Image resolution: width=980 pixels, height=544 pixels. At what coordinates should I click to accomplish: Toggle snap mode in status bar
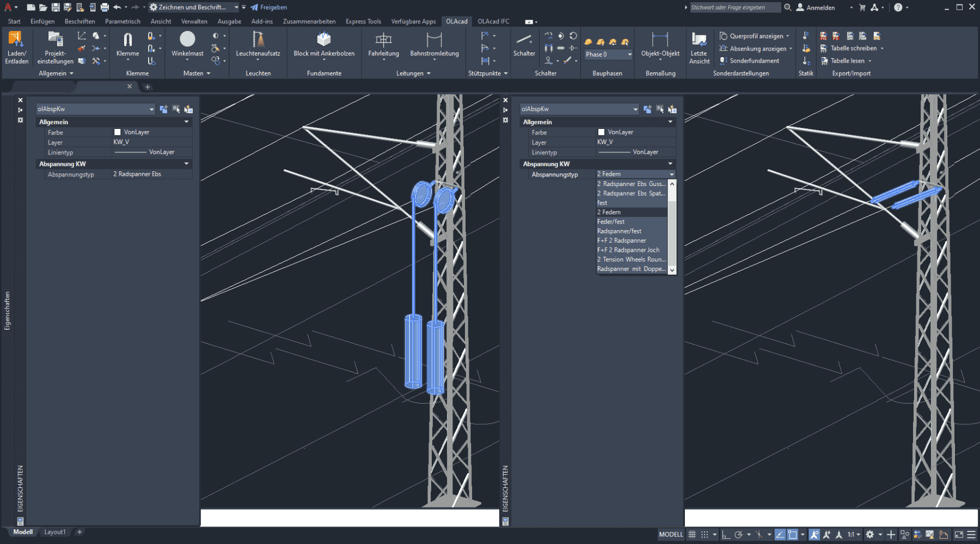click(705, 535)
